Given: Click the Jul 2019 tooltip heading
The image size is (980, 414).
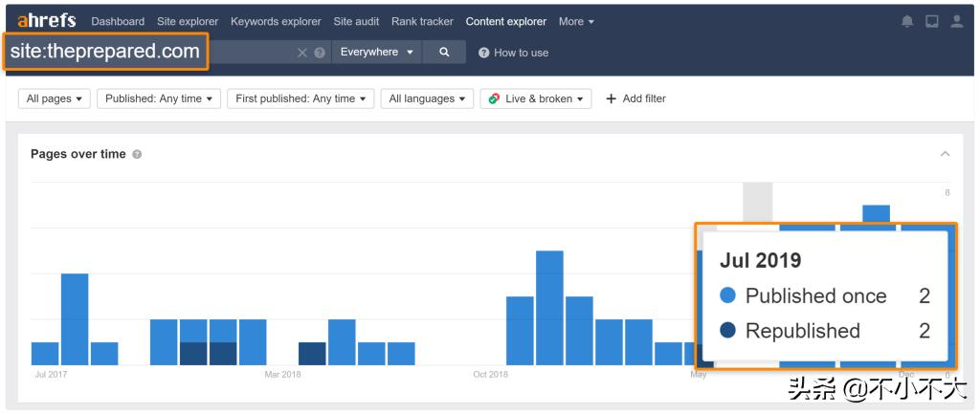Looking at the screenshot, I should click(760, 260).
